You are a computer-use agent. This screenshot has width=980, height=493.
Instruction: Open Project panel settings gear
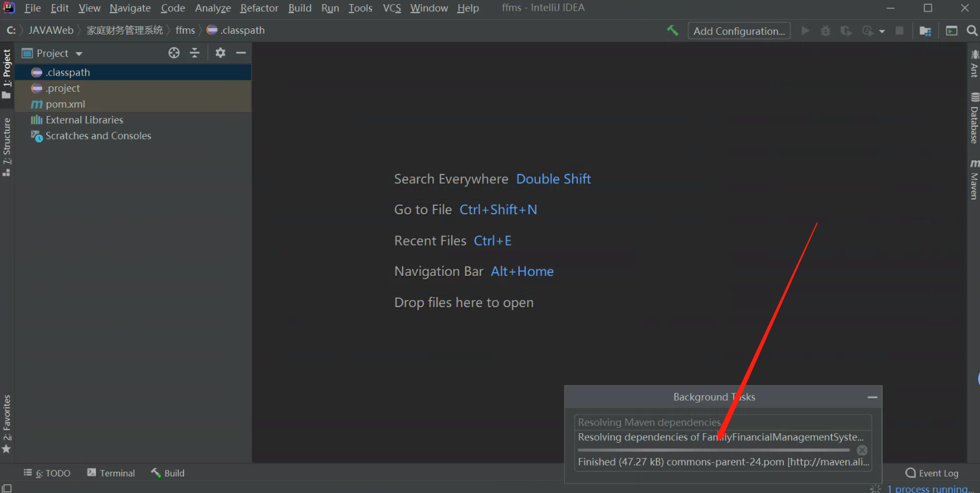click(220, 53)
